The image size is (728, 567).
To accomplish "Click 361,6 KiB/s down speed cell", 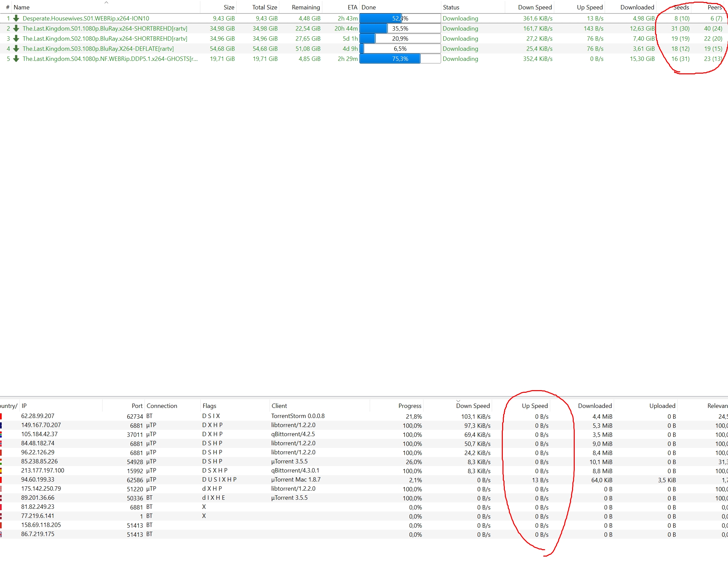I will point(537,18).
